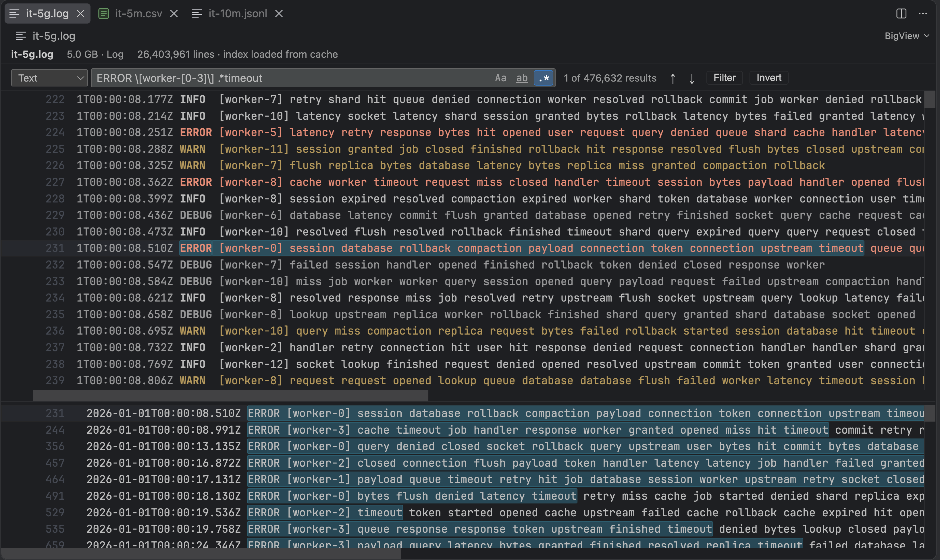Select result line 464 ERROR worker-1
940x560 pixels.
click(x=463, y=479)
